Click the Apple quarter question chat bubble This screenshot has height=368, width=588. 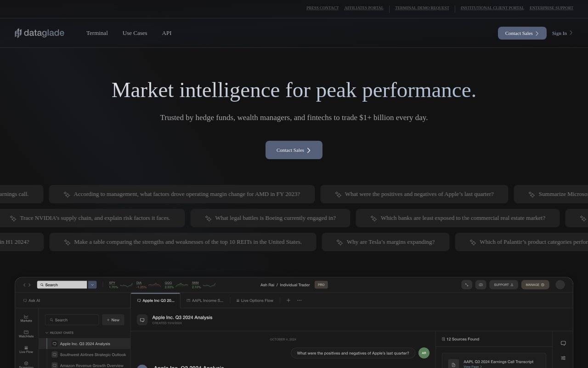coord(353,353)
